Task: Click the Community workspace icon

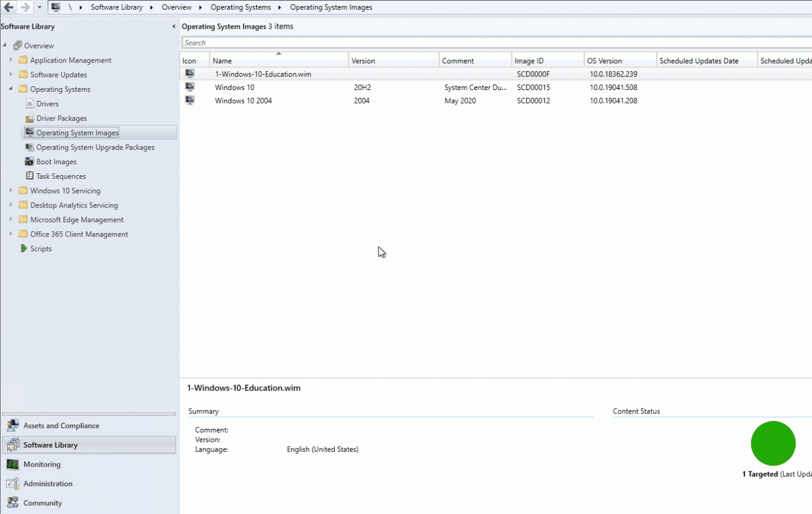Action: [x=13, y=503]
